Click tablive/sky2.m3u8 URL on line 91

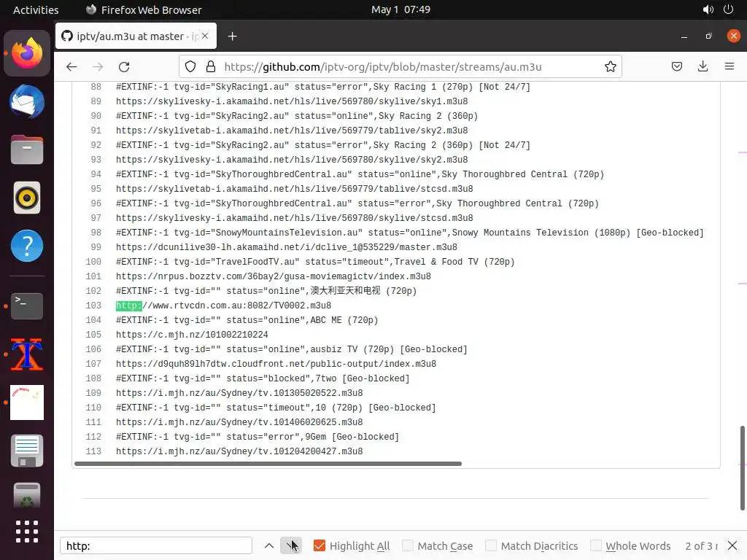tap(292, 131)
